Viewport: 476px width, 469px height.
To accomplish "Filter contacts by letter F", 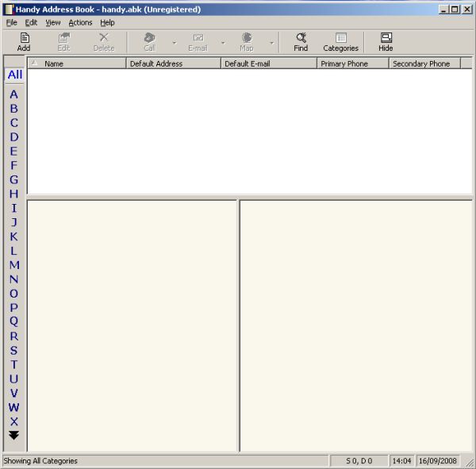I will (14, 166).
